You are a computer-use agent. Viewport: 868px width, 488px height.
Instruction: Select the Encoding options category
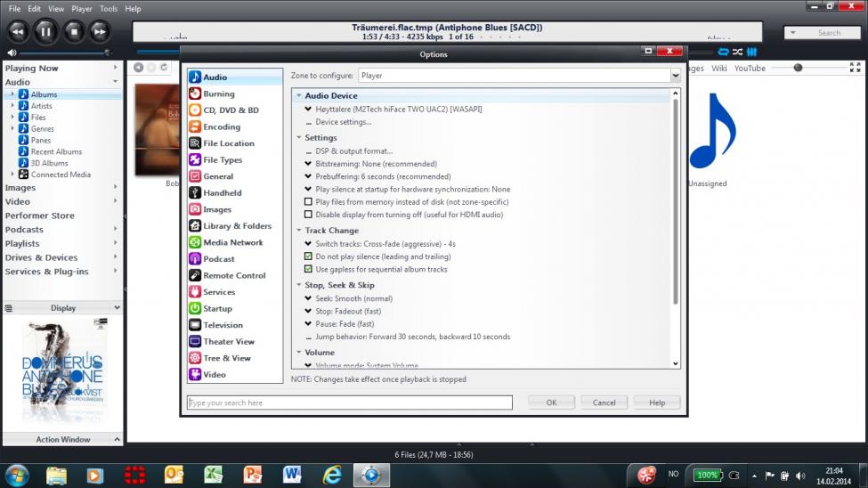pyautogui.click(x=221, y=126)
